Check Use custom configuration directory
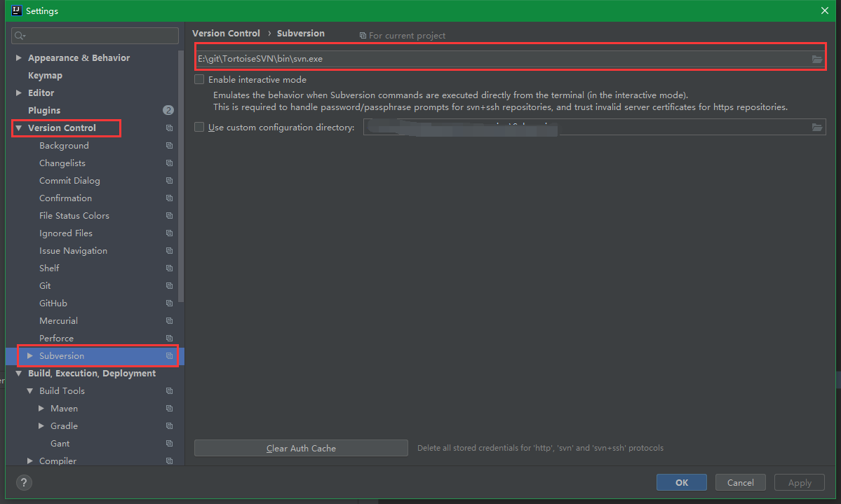This screenshot has width=841, height=504. click(199, 127)
